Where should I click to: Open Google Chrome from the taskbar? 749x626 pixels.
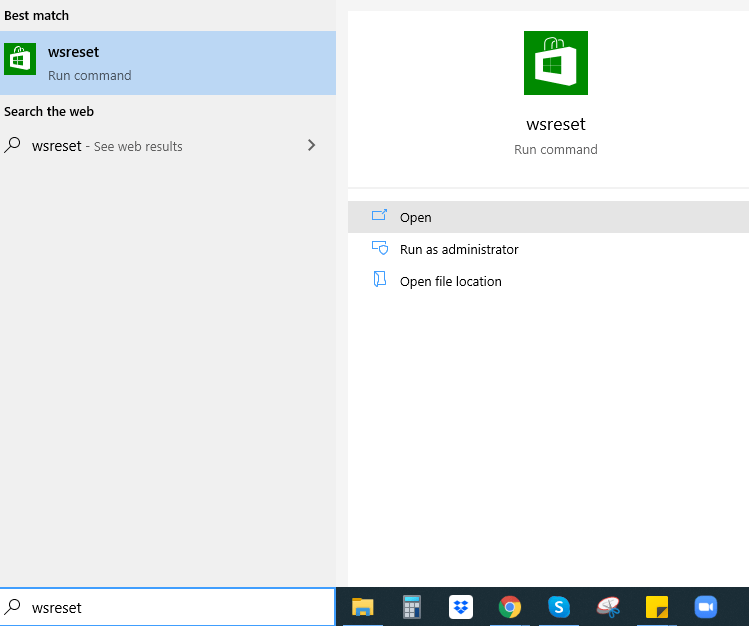510,607
